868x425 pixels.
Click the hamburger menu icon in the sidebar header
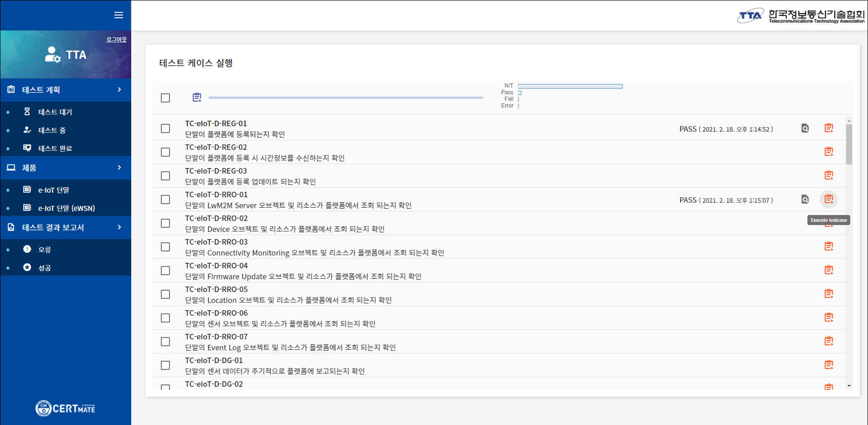click(x=118, y=15)
